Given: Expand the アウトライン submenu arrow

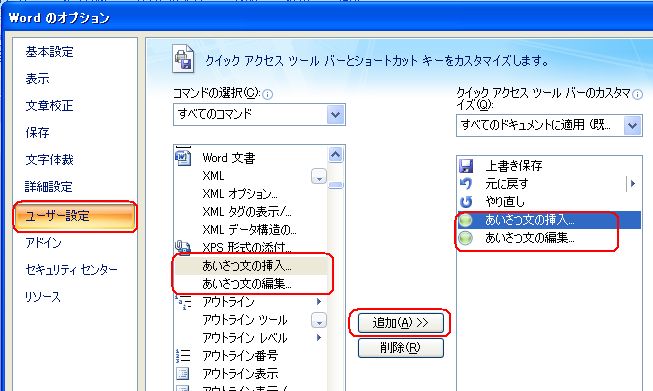Looking at the screenshot, I should point(319,301).
